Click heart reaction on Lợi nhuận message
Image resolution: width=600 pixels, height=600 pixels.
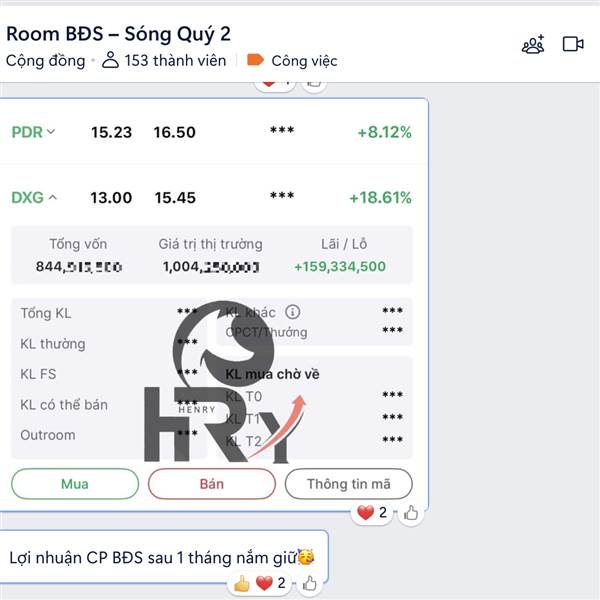click(264, 584)
